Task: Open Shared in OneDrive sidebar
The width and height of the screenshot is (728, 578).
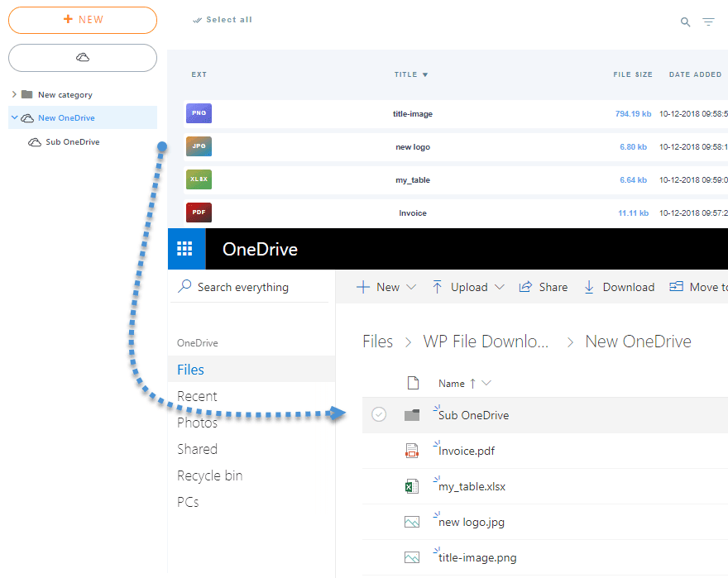Action: click(x=197, y=449)
